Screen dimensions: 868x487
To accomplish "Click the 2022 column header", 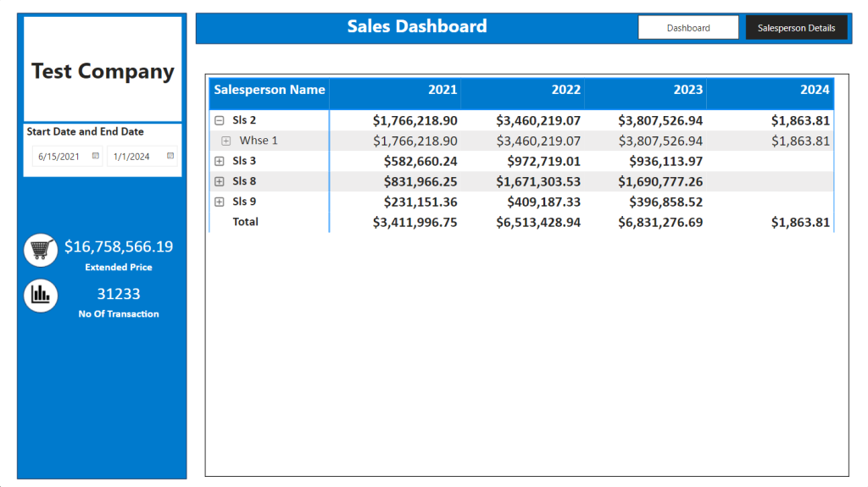I will (x=565, y=91).
